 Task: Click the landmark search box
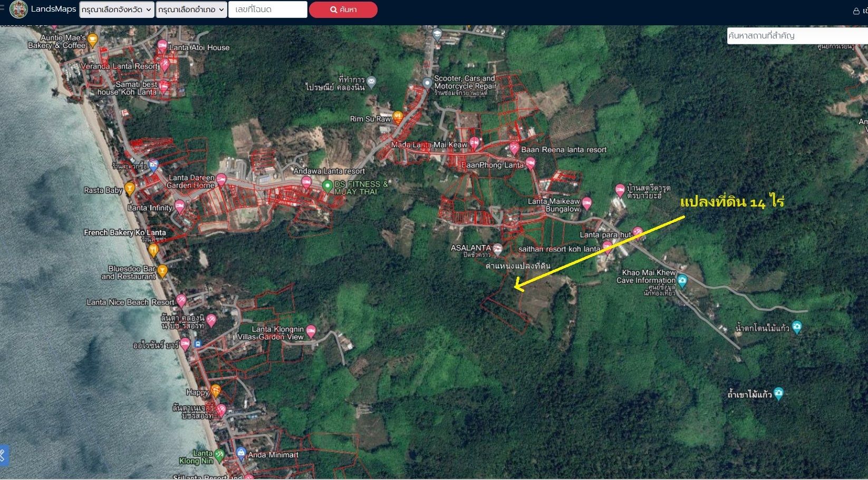click(x=796, y=36)
